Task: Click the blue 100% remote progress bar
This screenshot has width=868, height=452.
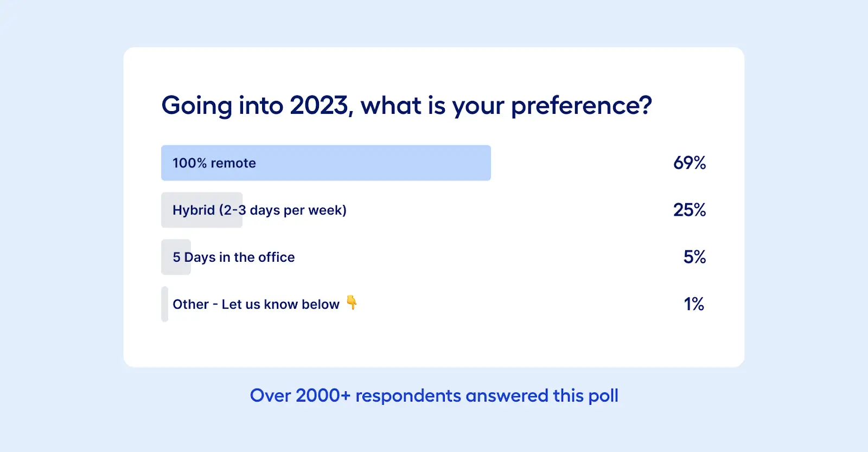Action: (x=326, y=163)
